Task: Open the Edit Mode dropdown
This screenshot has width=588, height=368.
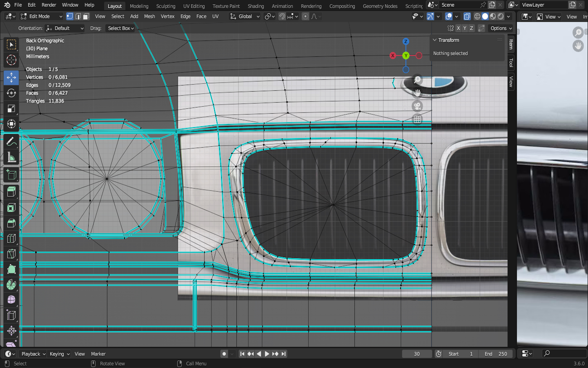Action: (x=42, y=16)
